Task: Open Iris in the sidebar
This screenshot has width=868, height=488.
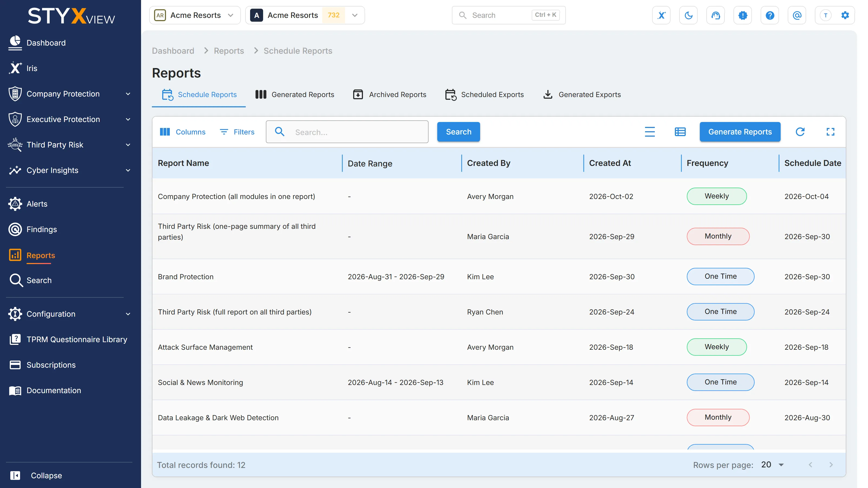Action: point(32,68)
